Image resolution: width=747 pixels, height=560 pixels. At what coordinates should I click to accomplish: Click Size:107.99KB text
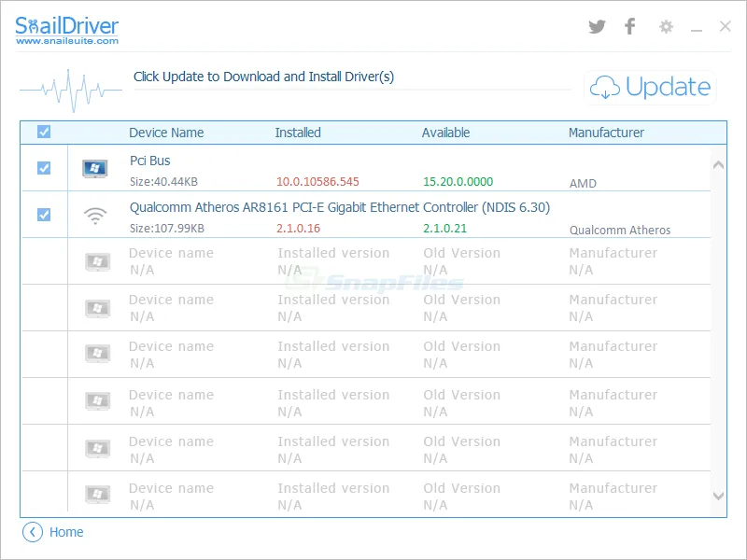[x=167, y=228]
